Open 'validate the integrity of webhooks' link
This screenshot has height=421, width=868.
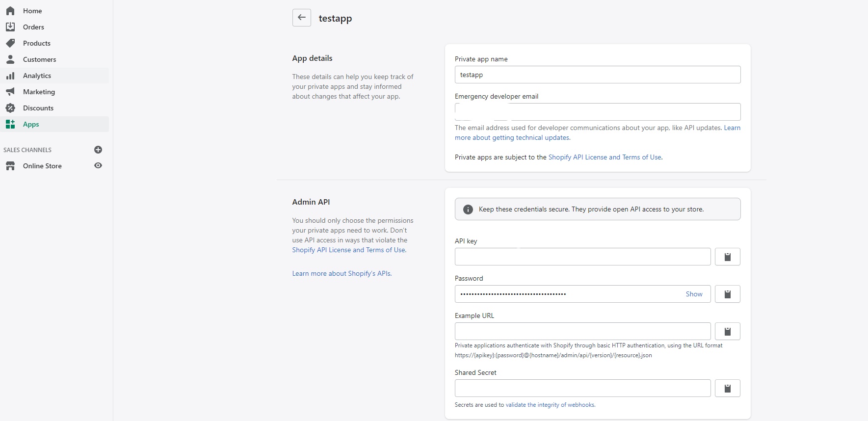pyautogui.click(x=550, y=405)
